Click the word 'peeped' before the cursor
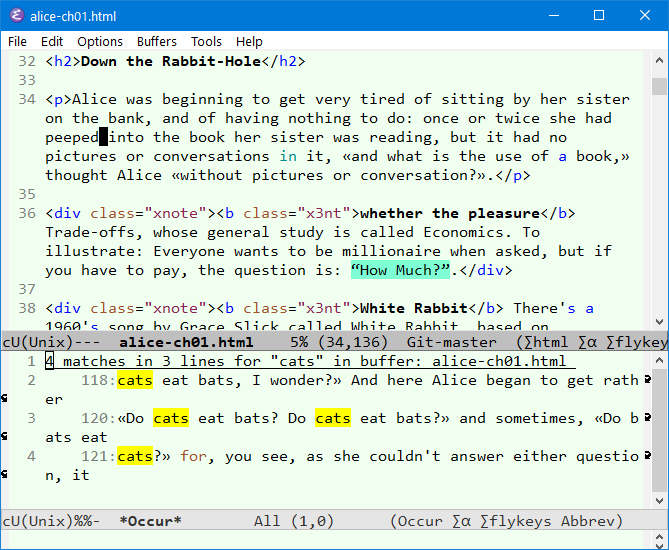The height and width of the screenshot is (550, 669). [x=72, y=137]
